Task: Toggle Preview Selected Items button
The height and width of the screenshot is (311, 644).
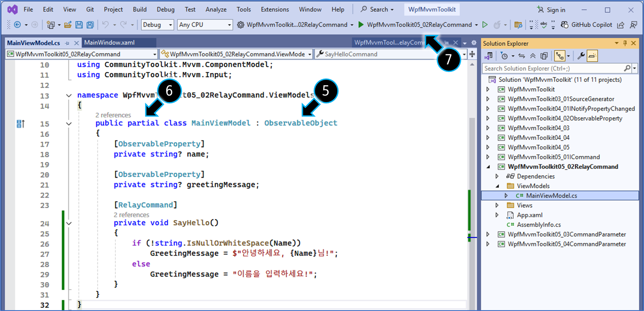Action: [592, 56]
